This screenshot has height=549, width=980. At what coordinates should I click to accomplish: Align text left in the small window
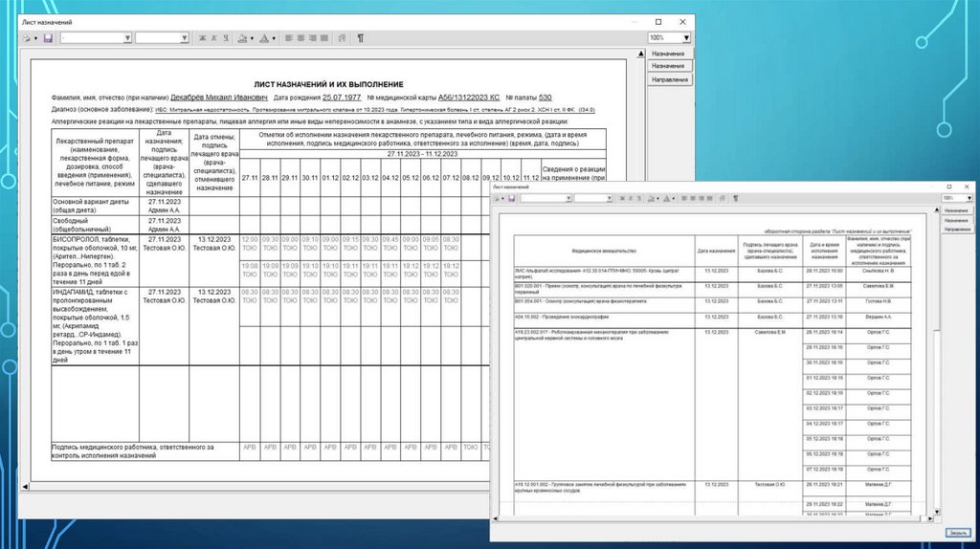pos(683,199)
